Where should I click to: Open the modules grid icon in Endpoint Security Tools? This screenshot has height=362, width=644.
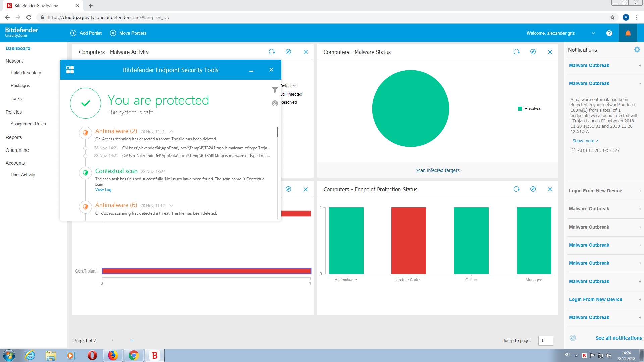[70, 70]
